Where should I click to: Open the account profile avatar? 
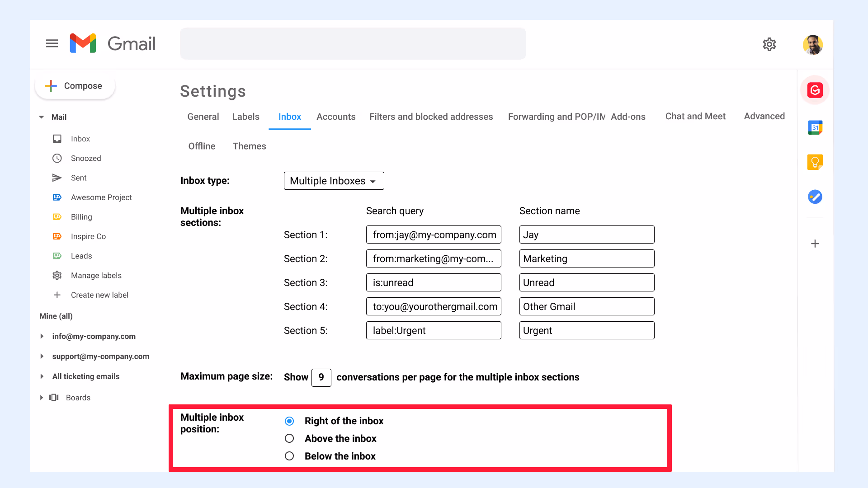pos(813,44)
